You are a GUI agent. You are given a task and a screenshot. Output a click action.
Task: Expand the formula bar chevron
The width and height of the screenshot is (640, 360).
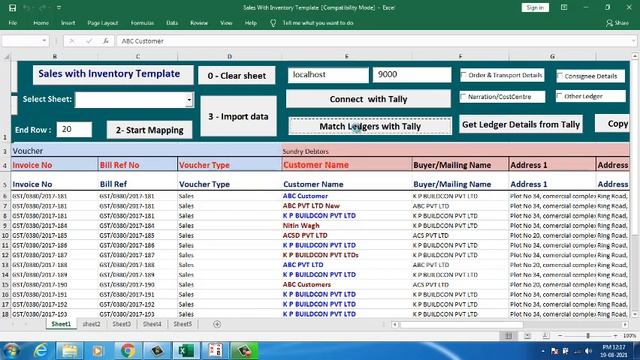[633, 41]
